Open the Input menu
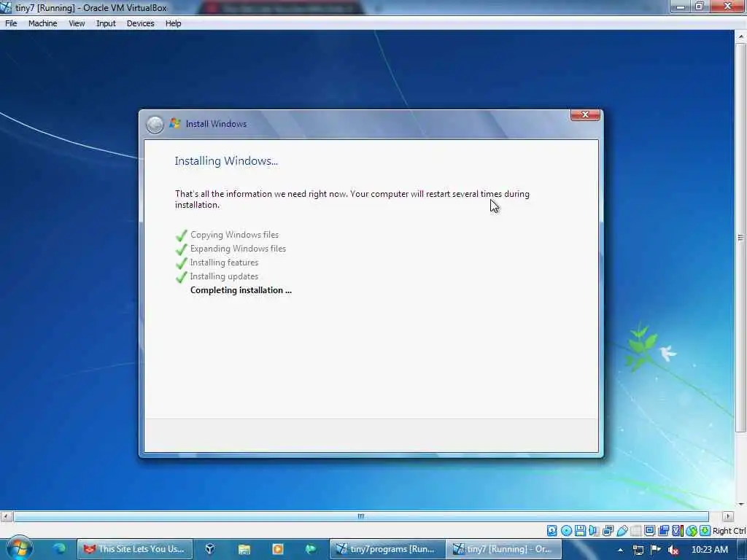This screenshot has height=560, width=747. click(x=106, y=23)
